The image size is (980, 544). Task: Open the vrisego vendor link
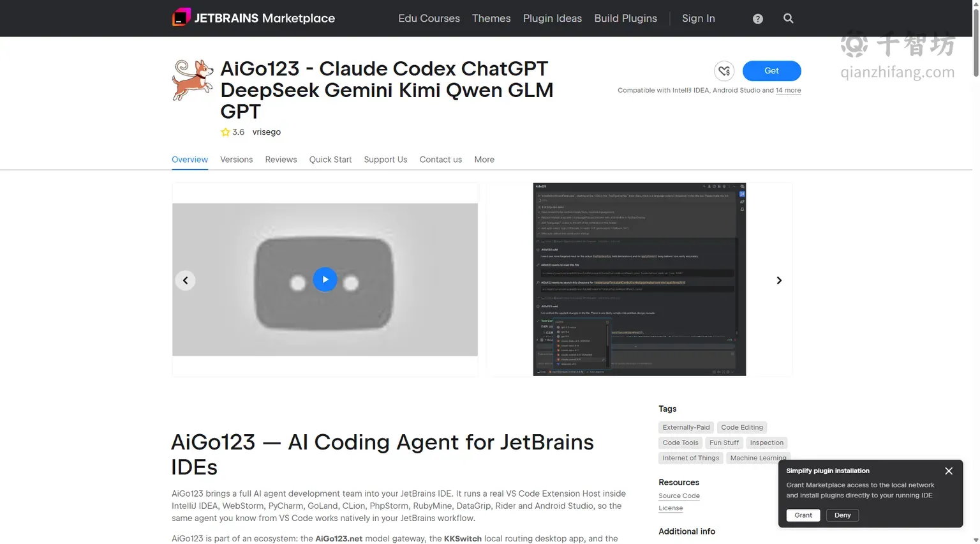point(266,132)
